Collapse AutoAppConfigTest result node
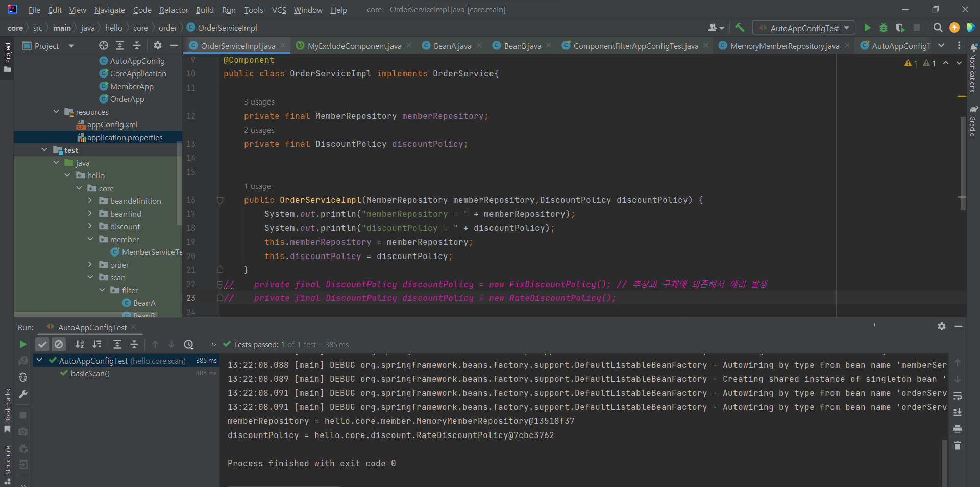980x487 pixels. click(x=39, y=361)
